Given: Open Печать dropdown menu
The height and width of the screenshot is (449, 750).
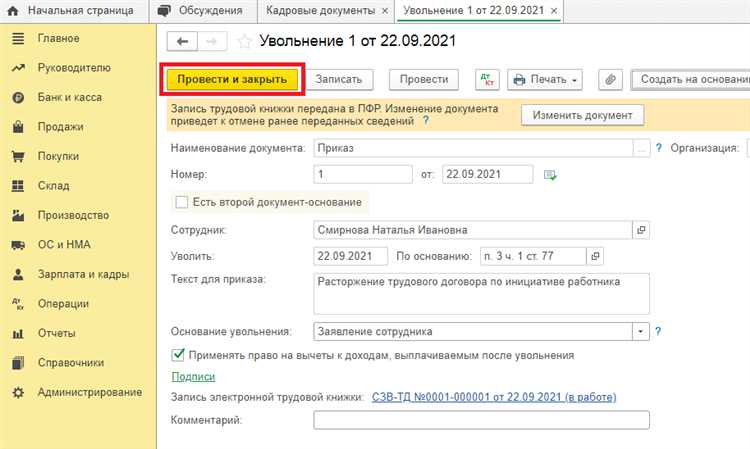Looking at the screenshot, I should [x=545, y=79].
